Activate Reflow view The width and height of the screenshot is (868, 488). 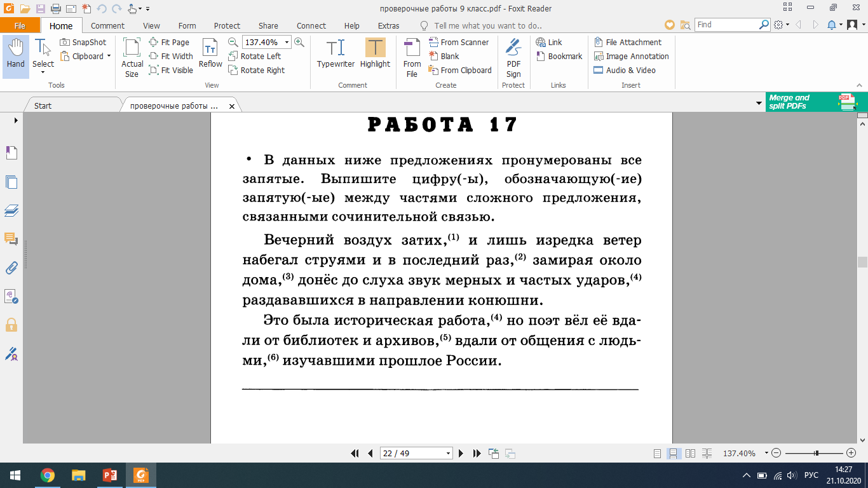(x=210, y=53)
